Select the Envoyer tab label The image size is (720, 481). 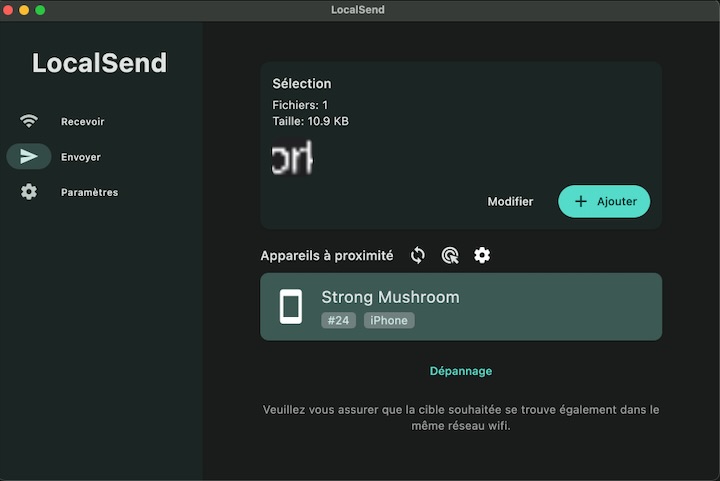(x=80, y=157)
